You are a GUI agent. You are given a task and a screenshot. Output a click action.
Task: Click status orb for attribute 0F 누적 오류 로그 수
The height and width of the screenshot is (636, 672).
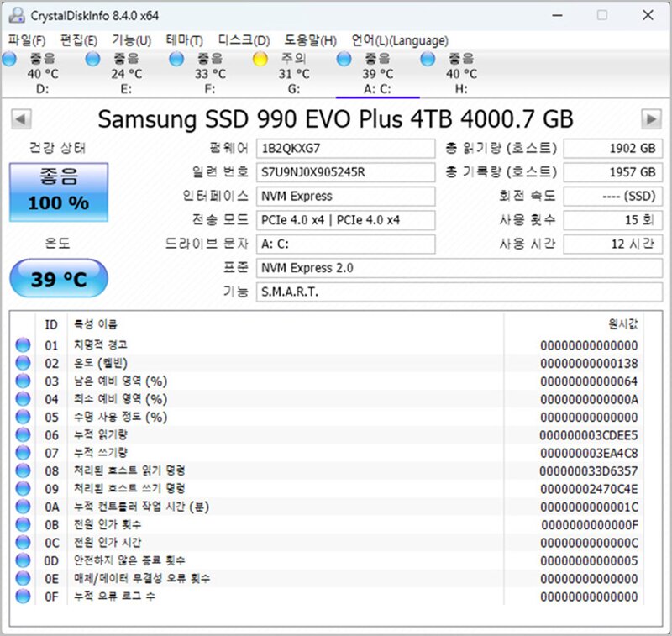(x=23, y=597)
